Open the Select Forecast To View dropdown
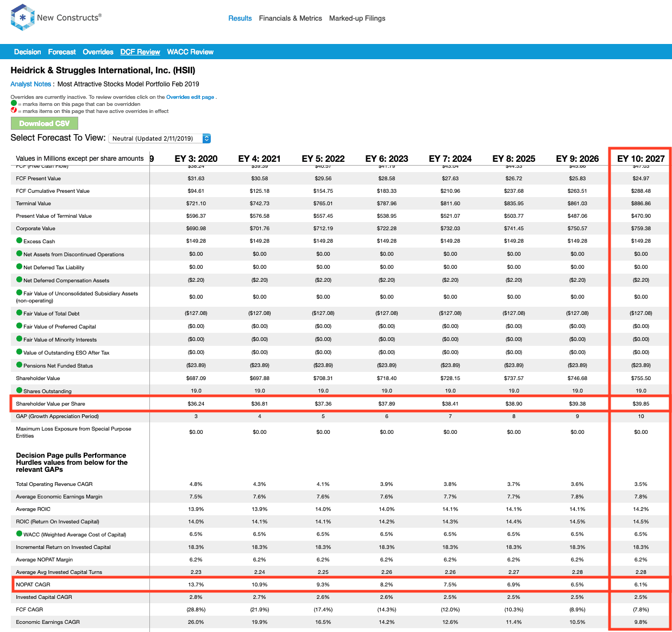Screen dimensions: 672x632 pyautogui.click(x=160, y=138)
